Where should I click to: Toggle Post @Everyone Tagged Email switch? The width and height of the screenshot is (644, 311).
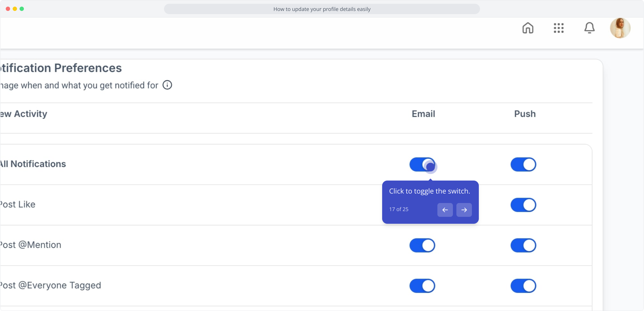(422, 286)
